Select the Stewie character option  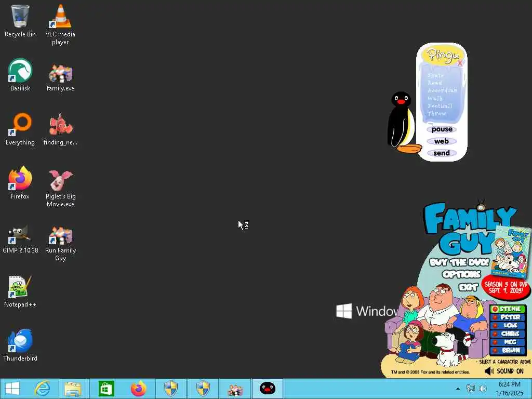pos(508,309)
